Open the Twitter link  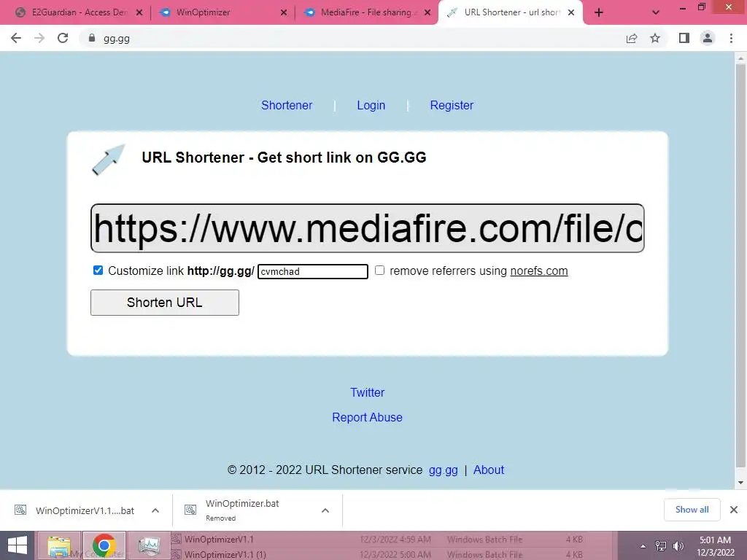368,392
